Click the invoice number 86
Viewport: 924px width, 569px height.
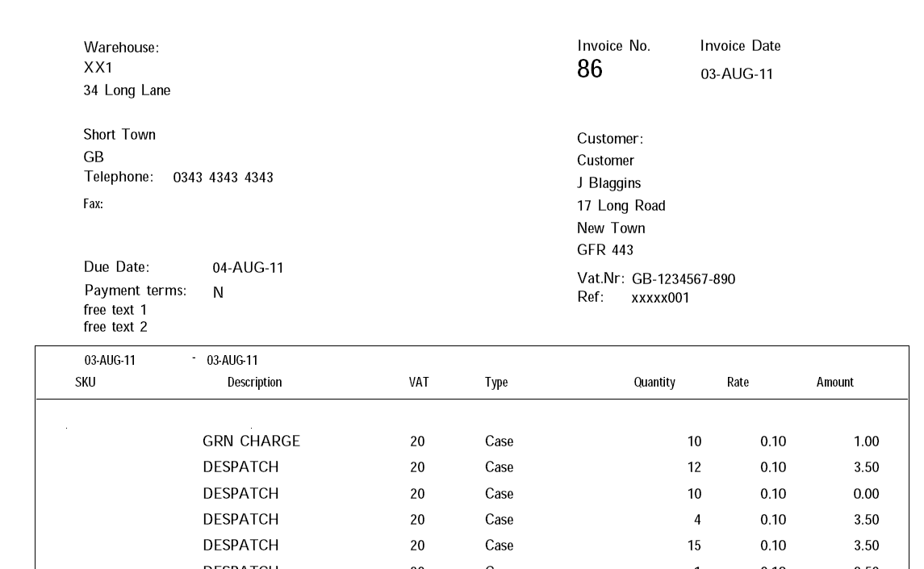click(589, 69)
